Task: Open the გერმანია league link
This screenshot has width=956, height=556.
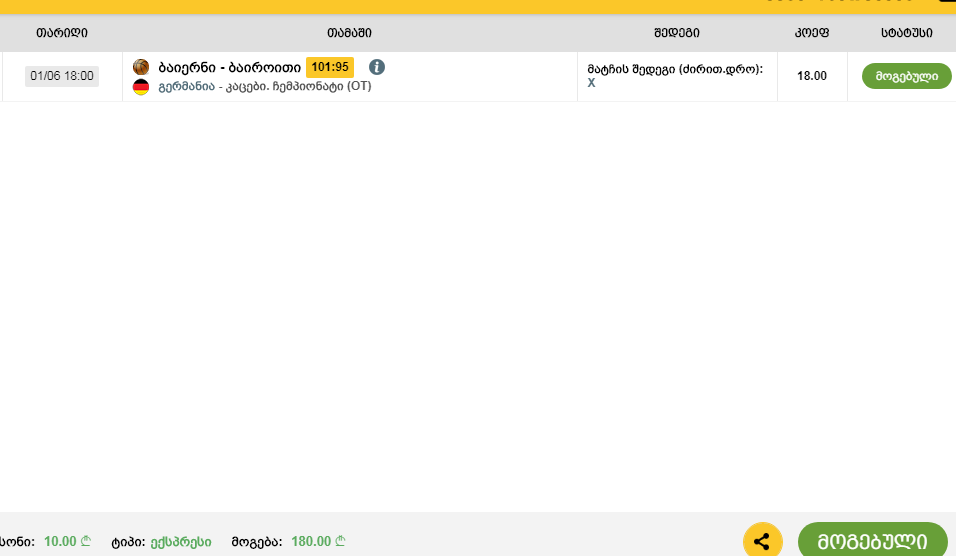Action: (187, 87)
